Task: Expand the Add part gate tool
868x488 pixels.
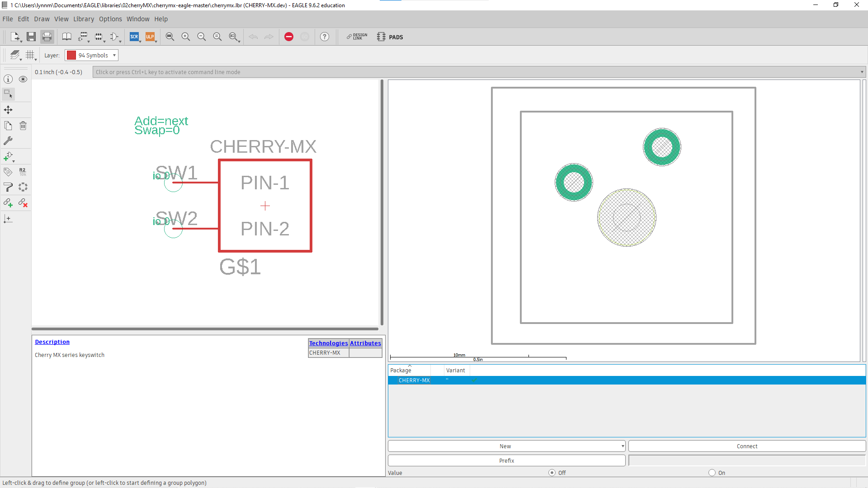Action: [x=9, y=157]
